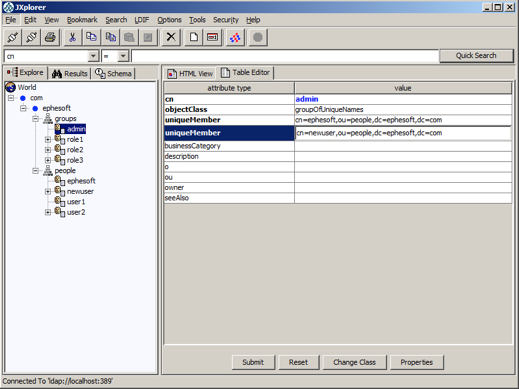Open the cn attribute dropdown
The height and width of the screenshot is (389, 519).
point(93,56)
